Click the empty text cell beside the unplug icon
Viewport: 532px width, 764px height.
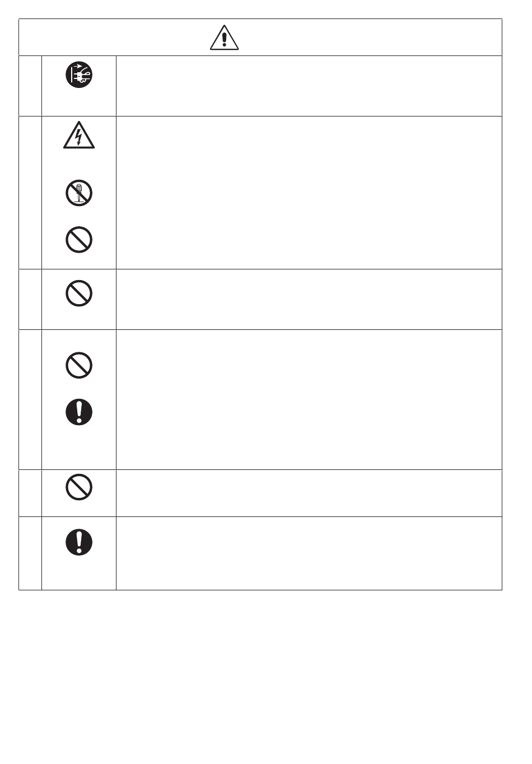point(309,86)
